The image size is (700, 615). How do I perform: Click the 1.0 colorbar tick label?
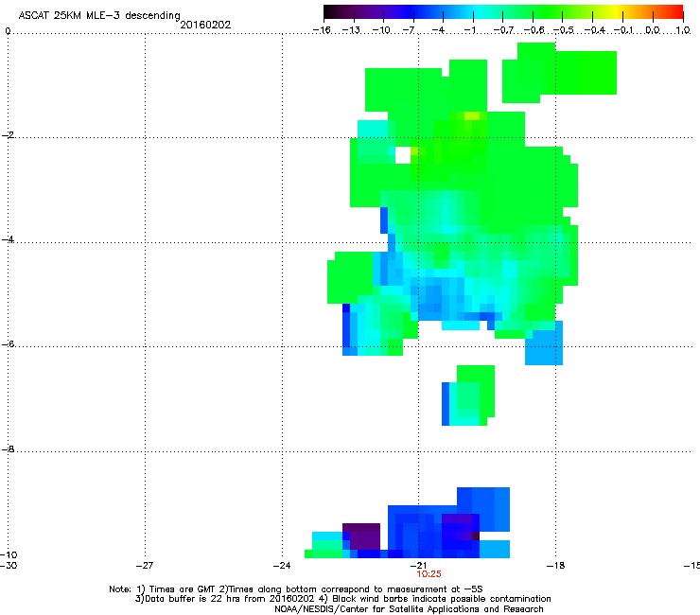coord(683,30)
